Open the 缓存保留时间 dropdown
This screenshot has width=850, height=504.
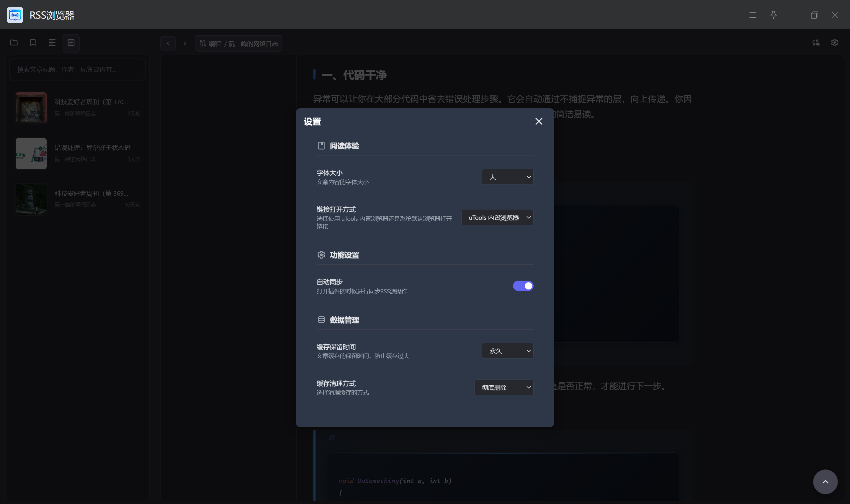click(507, 351)
